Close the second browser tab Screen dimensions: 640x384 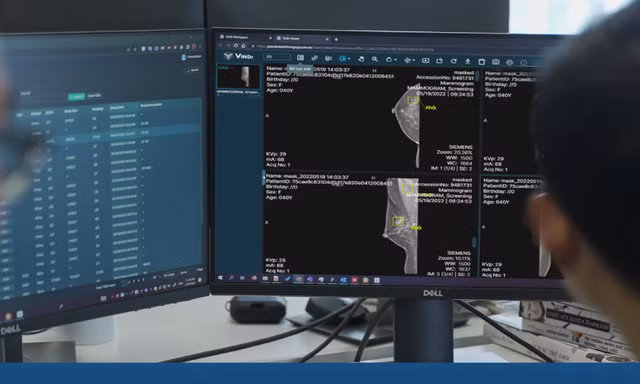point(327,39)
